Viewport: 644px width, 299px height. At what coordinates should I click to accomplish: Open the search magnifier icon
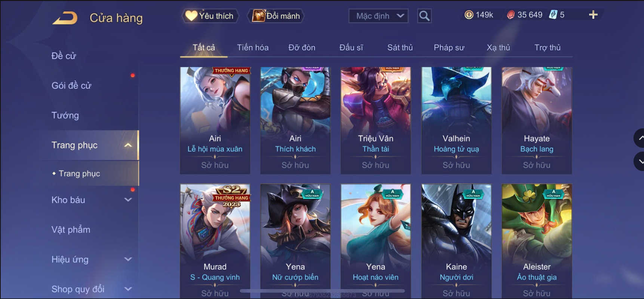(424, 16)
